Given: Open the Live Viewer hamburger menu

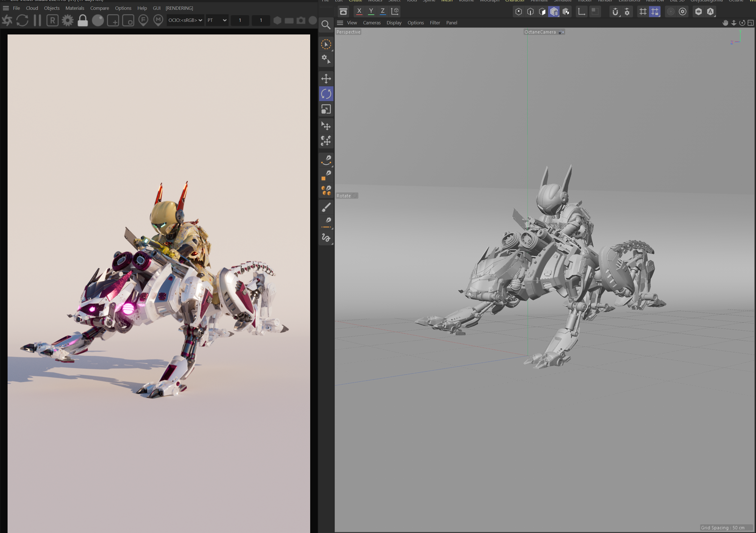Looking at the screenshot, I should point(6,8).
